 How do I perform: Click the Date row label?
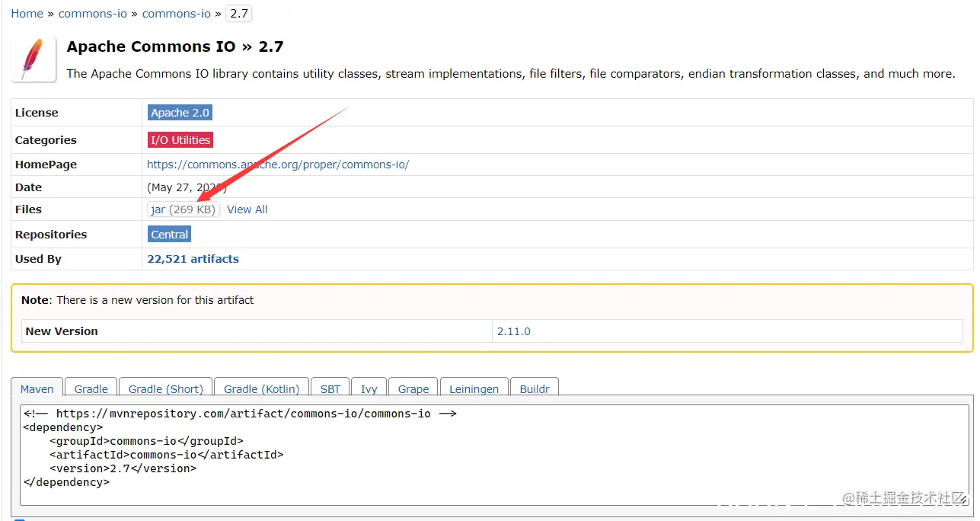(28, 187)
